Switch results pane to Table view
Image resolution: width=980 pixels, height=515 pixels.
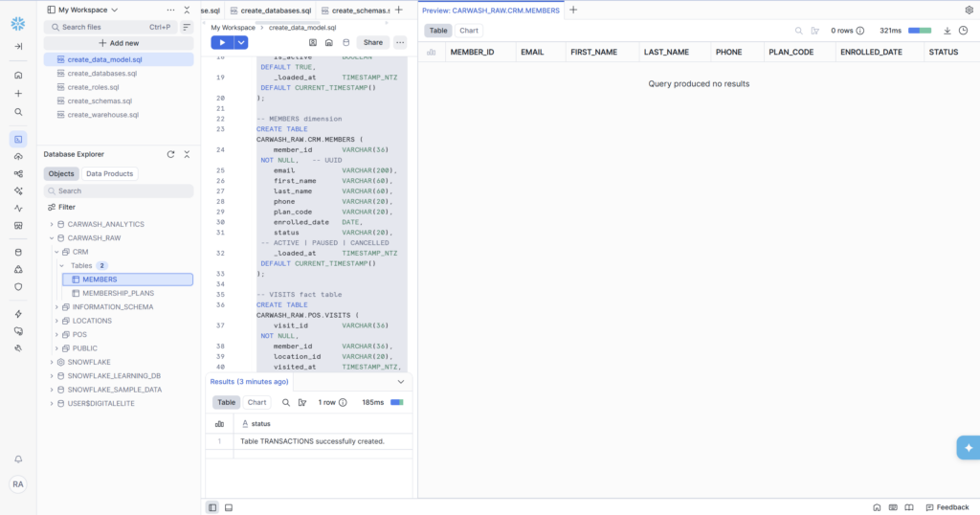click(x=226, y=403)
